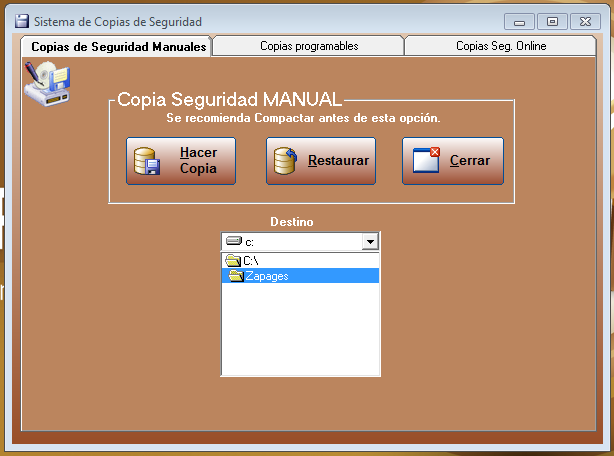Open the Copias Seg. Online tab
Image resolution: width=614 pixels, height=456 pixels.
coord(500,46)
